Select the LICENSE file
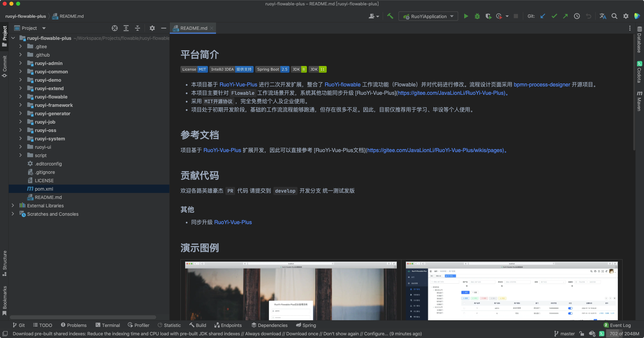 point(44,180)
